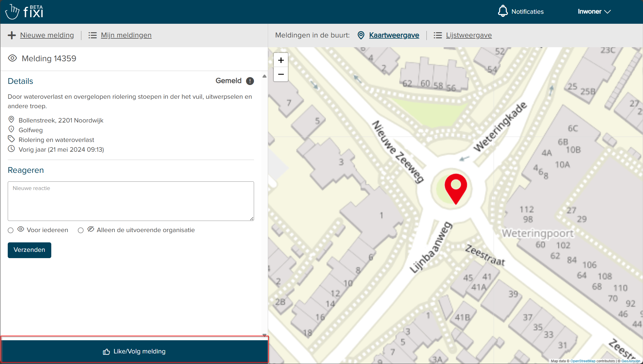The image size is (643, 364).
Task: Select the 'Voor iedereen' radio option
Action: tap(11, 230)
